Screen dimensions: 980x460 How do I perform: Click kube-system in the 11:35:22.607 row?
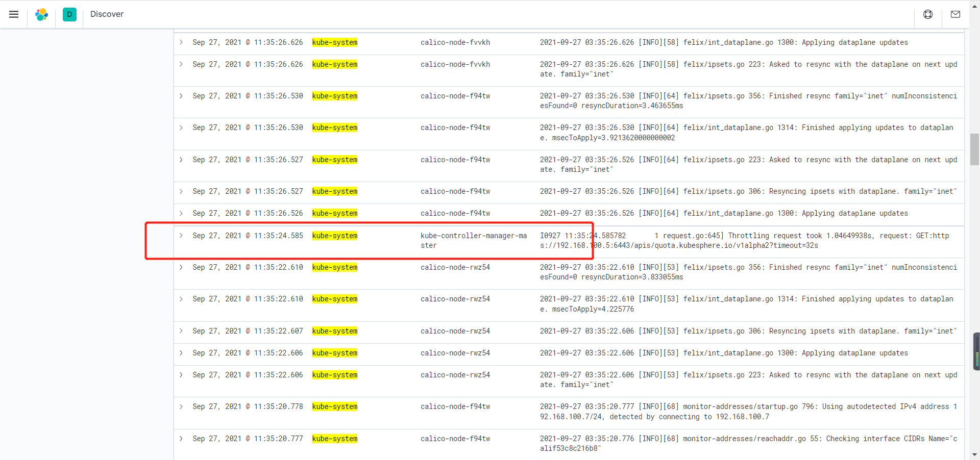(335, 331)
